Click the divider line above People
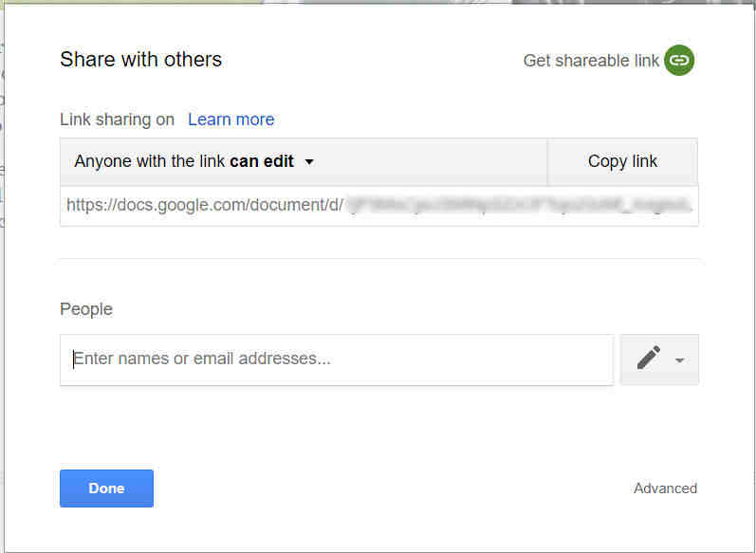This screenshot has height=553, width=756. click(x=379, y=258)
